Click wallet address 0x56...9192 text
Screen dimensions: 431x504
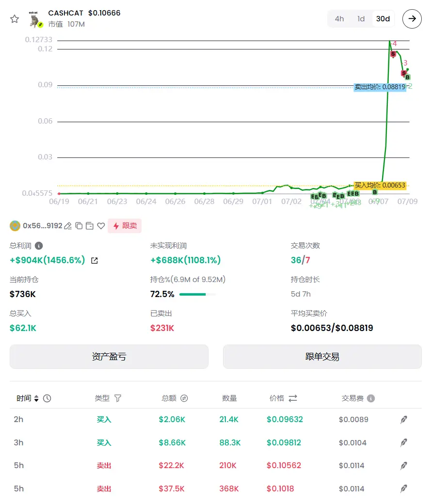click(x=43, y=226)
